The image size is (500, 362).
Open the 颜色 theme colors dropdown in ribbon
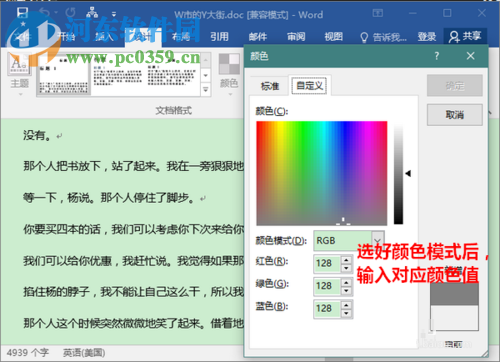(x=229, y=75)
